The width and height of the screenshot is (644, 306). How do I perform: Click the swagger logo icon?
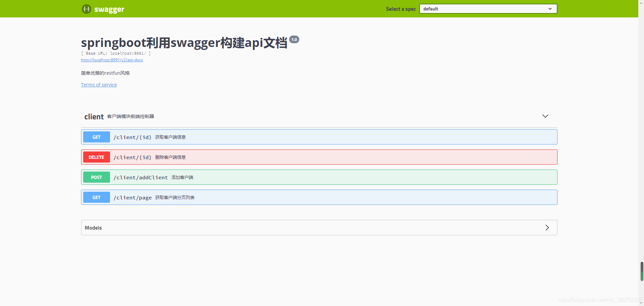[87, 9]
